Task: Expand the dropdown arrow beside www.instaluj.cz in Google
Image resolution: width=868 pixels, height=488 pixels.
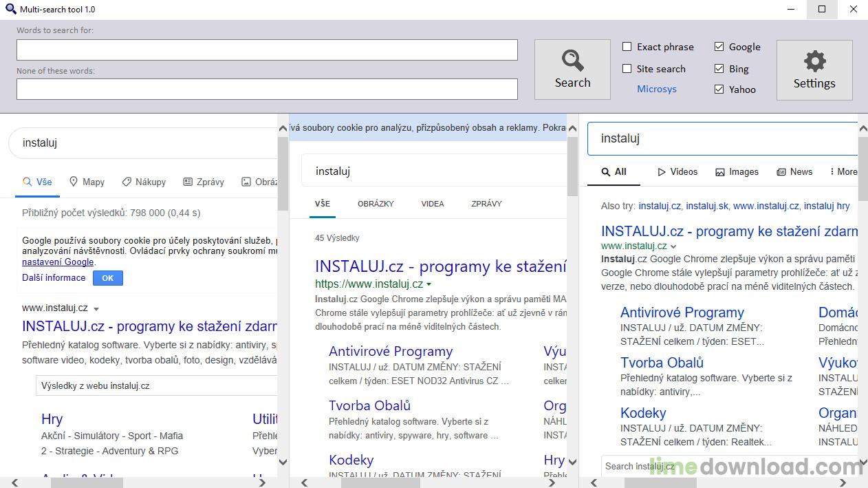Action: coord(96,309)
